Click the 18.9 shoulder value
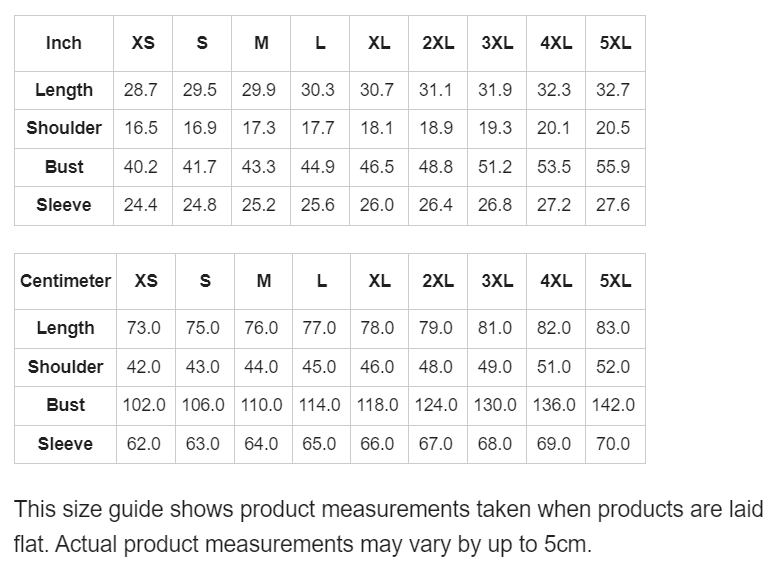Image resolution: width=771 pixels, height=562 pixels. [x=436, y=128]
